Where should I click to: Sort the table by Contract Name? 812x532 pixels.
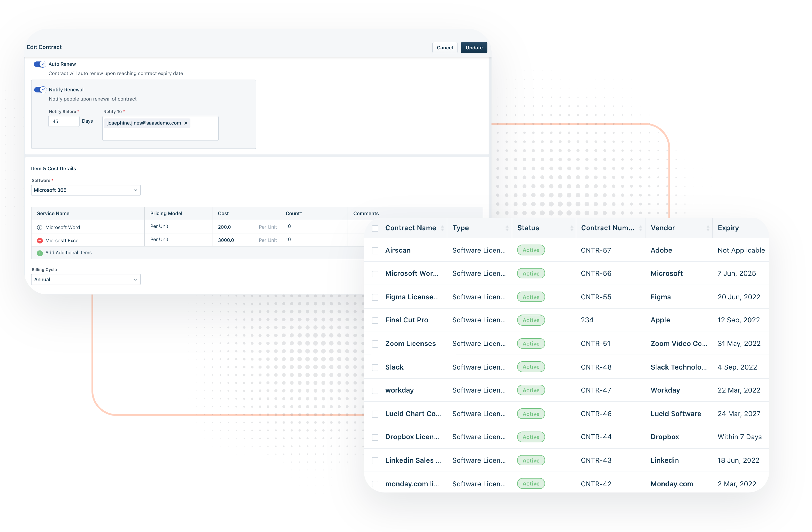tap(442, 228)
